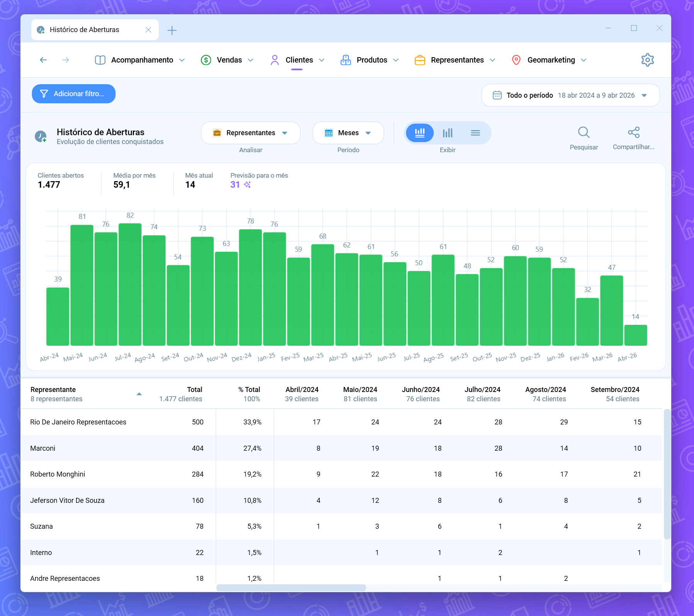The image size is (694, 616).
Task: Open the Todo o período date selector
Action: [570, 95]
